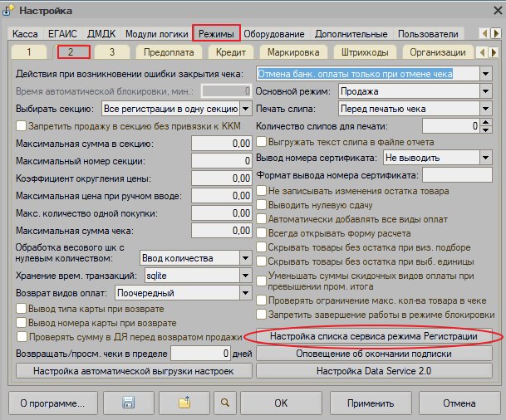This screenshot has height=420, width=506.
Task: Increase Количество слипов для печати value
Action: pyautogui.click(x=486, y=122)
